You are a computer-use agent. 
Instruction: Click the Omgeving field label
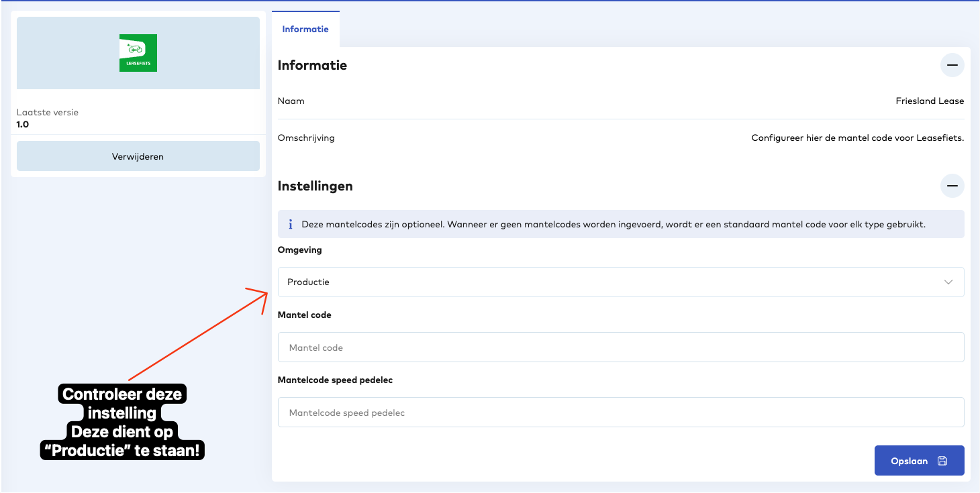click(x=299, y=250)
